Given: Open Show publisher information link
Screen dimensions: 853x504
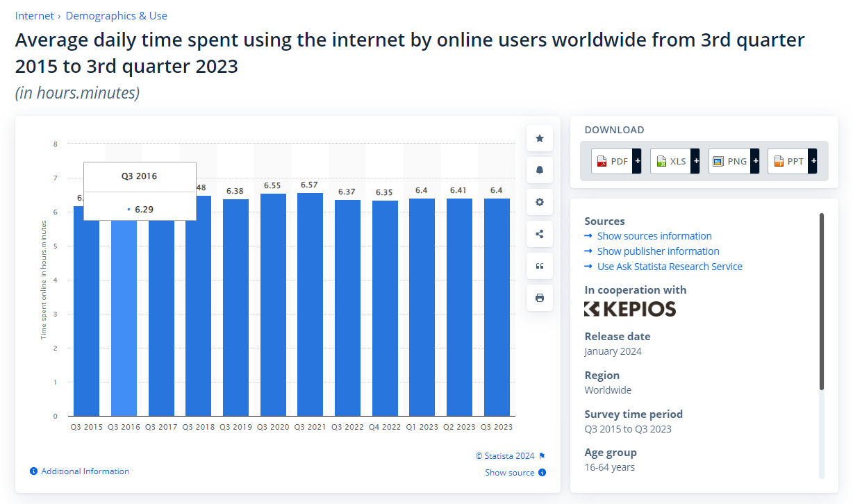Looking at the screenshot, I should [x=658, y=251].
